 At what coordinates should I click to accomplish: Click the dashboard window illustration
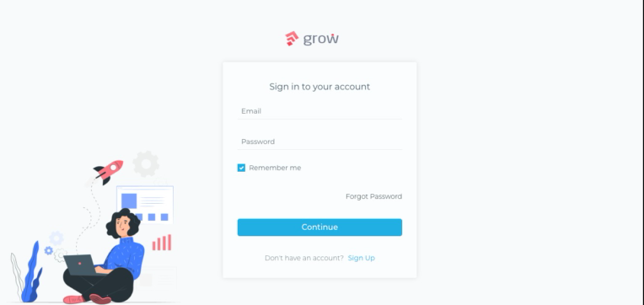coord(145,204)
